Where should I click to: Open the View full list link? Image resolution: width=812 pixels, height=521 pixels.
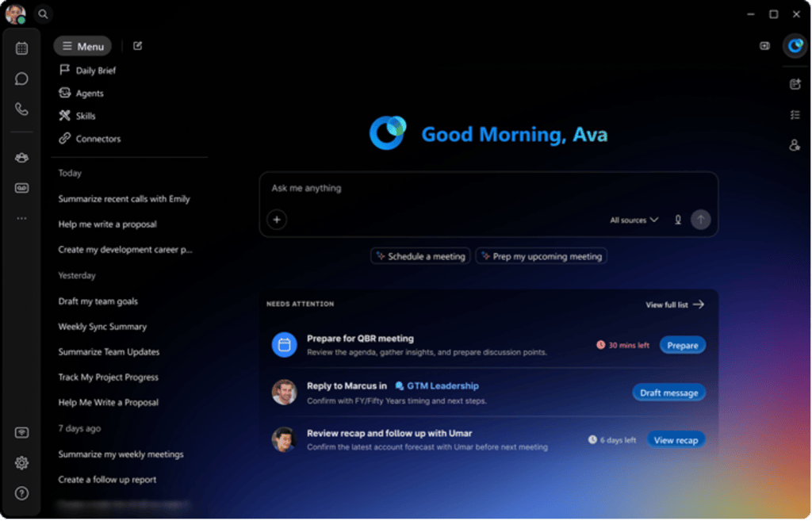click(675, 305)
